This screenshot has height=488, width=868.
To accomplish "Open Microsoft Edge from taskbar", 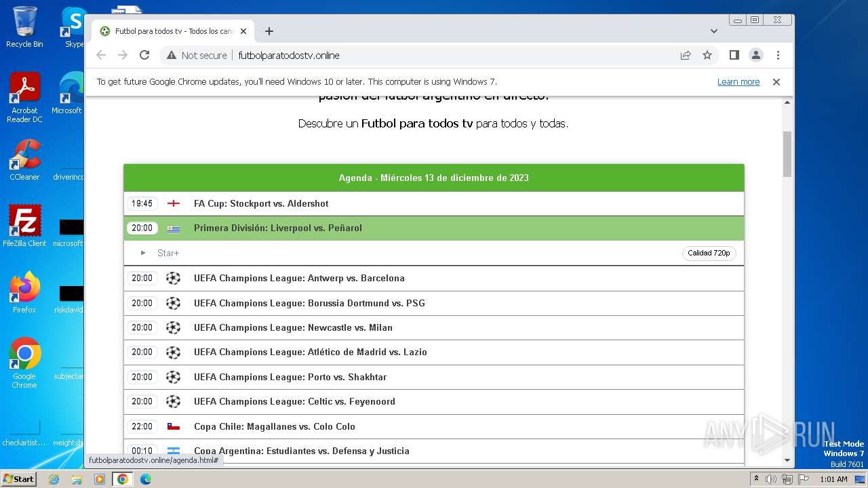I will (x=145, y=479).
